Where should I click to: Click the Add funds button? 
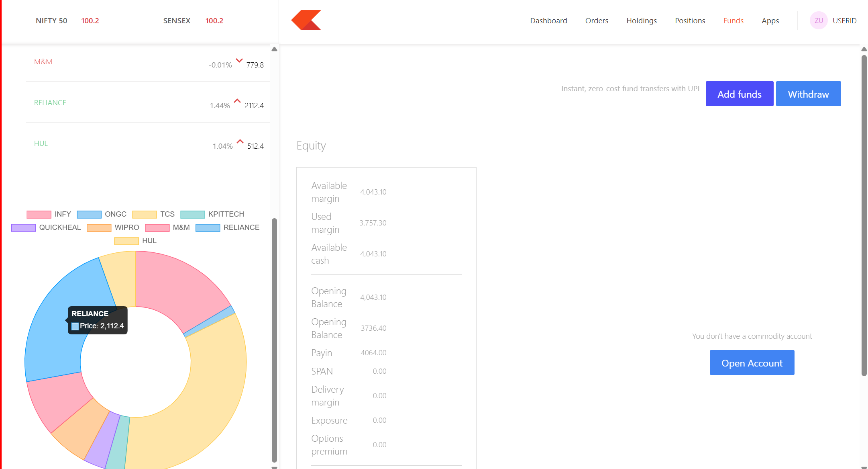[x=740, y=94]
